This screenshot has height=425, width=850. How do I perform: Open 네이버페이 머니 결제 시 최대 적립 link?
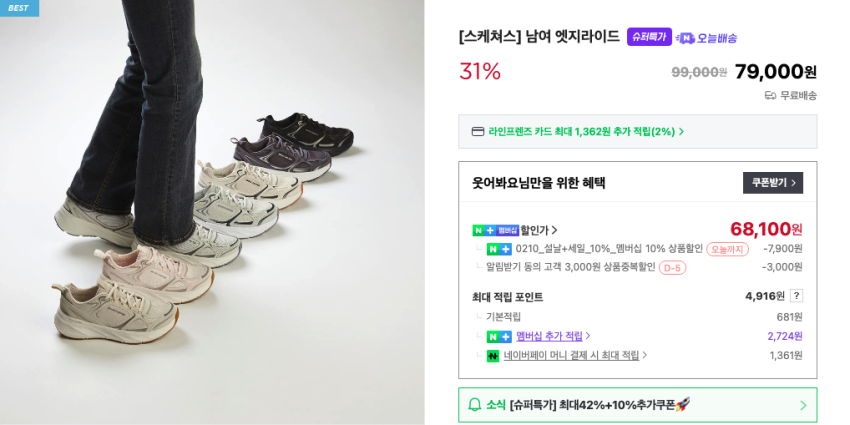click(x=575, y=355)
